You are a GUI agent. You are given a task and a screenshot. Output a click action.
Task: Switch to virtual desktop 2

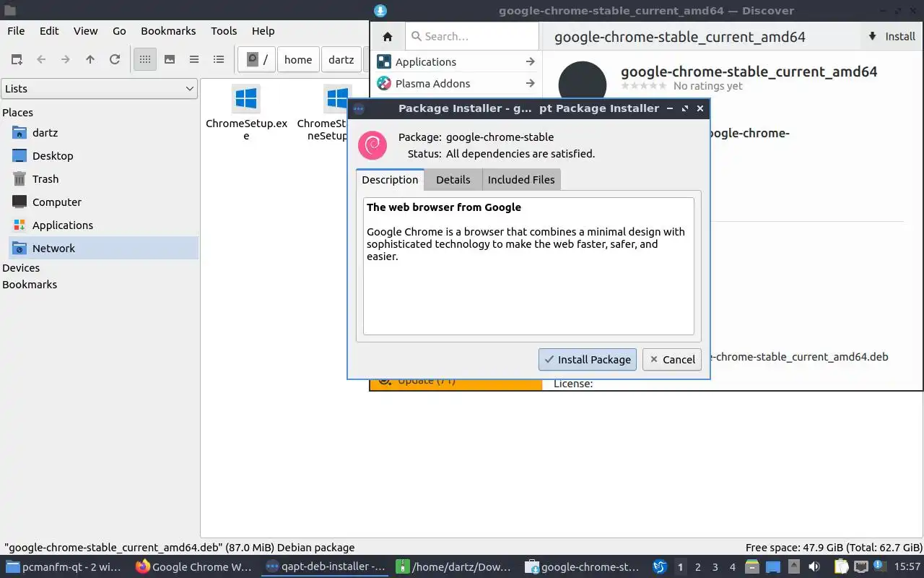[697, 567]
